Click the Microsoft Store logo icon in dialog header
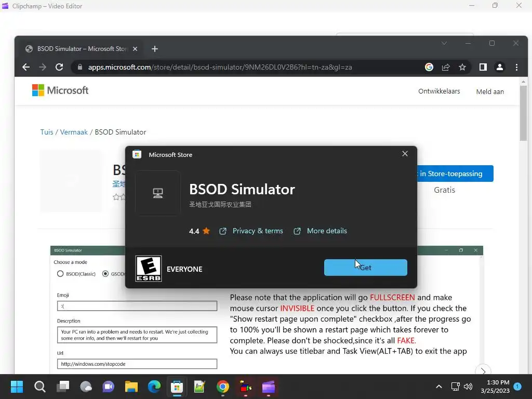The width and height of the screenshot is (532, 399). (137, 154)
